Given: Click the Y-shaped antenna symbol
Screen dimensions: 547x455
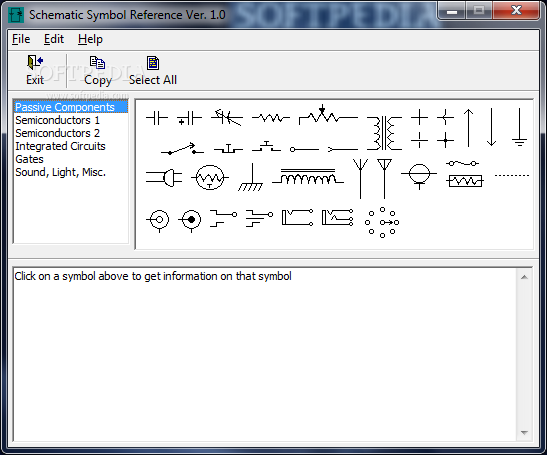Looking at the screenshot, I should (x=360, y=179).
